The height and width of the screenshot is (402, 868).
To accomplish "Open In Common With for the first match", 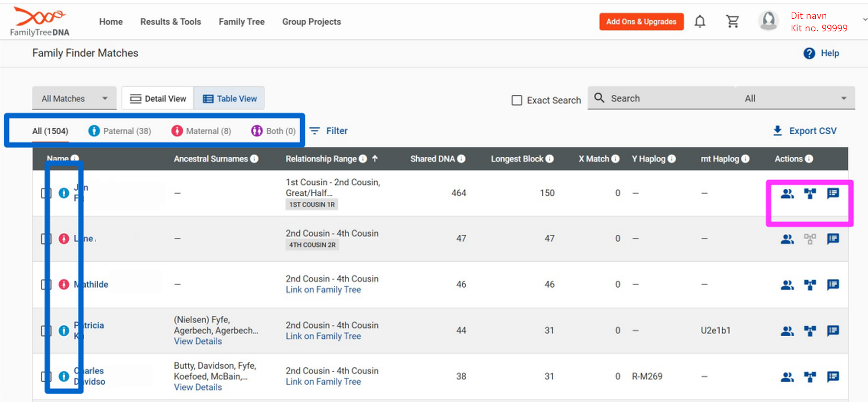I will pos(787,194).
